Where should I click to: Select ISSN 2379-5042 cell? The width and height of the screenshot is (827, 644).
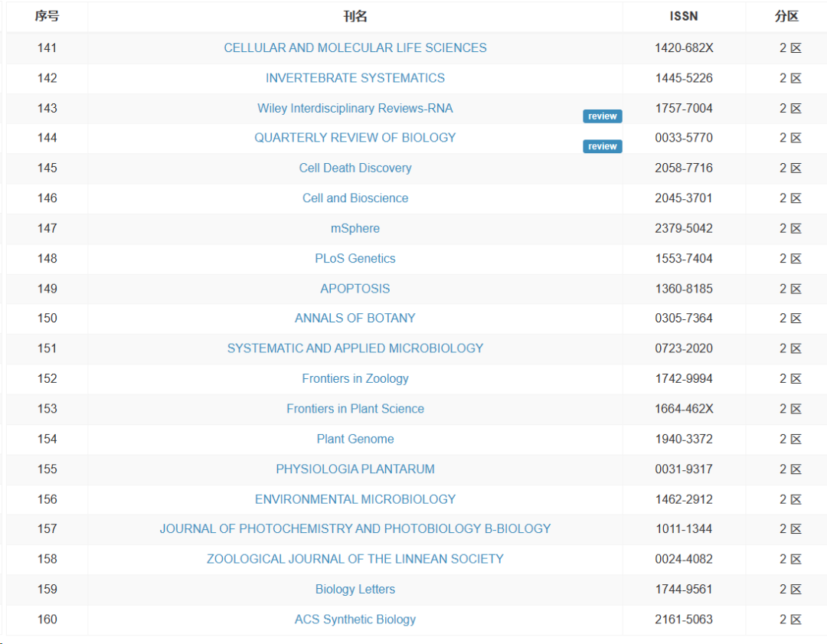(x=684, y=228)
